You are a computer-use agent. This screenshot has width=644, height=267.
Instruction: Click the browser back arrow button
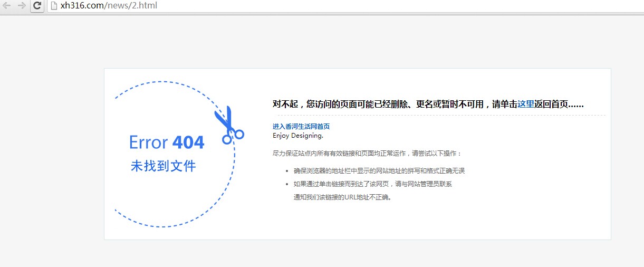coord(7,6)
